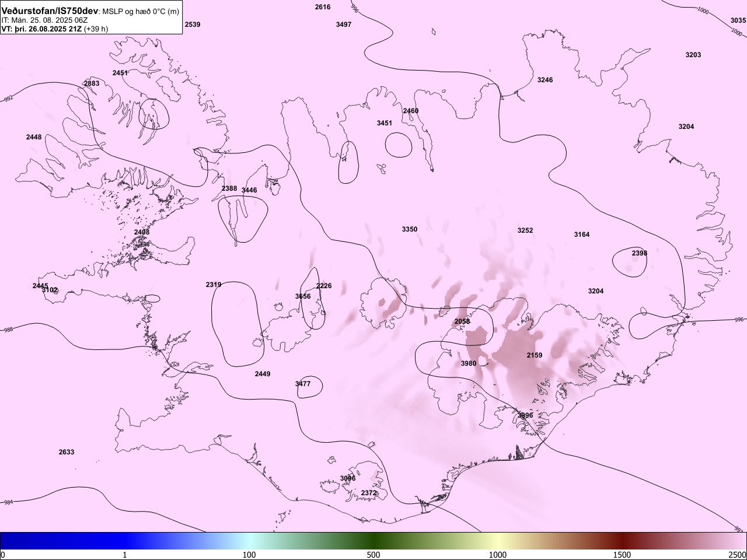Click the height value 2539
The image size is (747, 560).
tap(193, 24)
